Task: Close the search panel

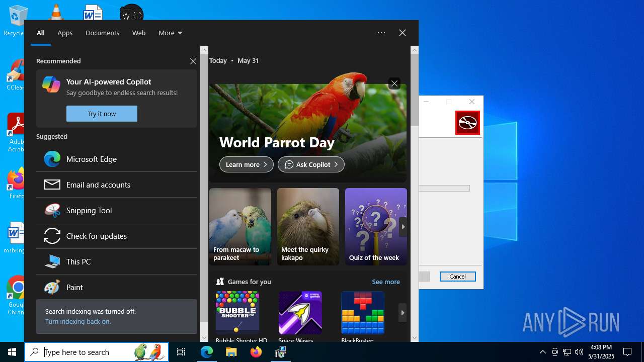Action: pyautogui.click(x=403, y=33)
